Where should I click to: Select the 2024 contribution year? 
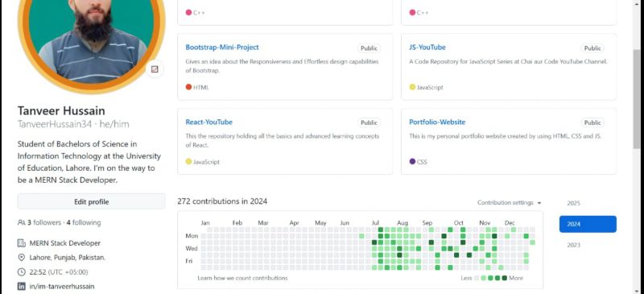pyautogui.click(x=588, y=224)
